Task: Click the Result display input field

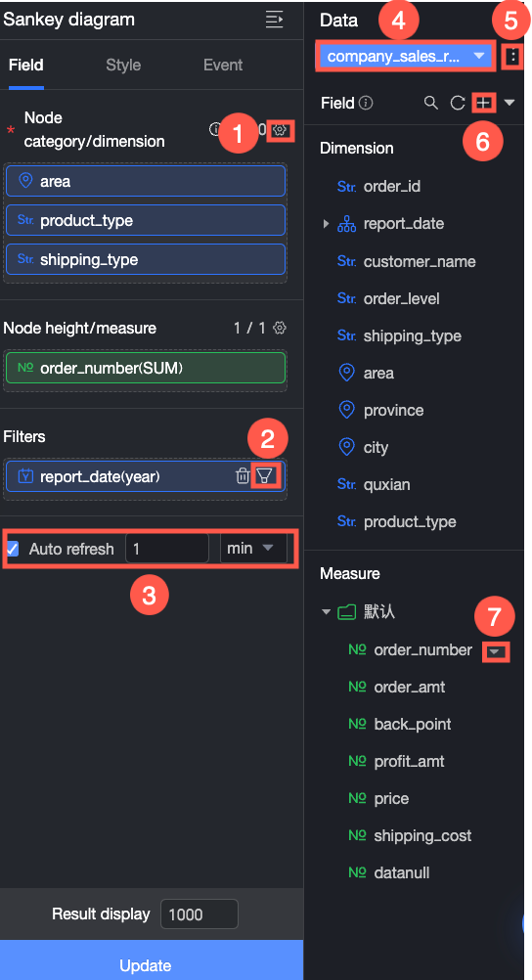Action: pos(199,914)
